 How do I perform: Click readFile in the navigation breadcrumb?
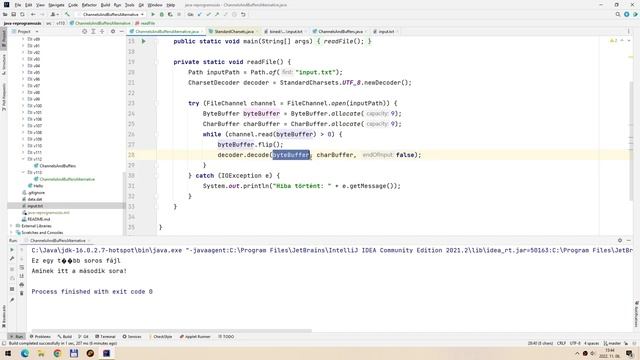(145, 23)
